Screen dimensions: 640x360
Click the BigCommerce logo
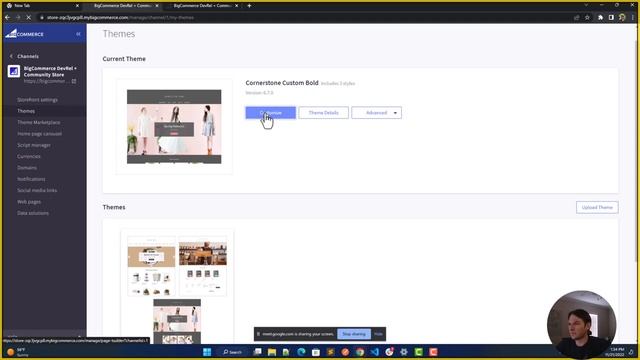tap(24, 34)
